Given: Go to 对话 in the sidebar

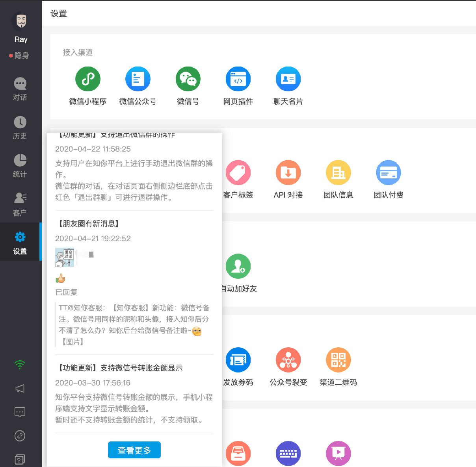Looking at the screenshot, I should (20, 89).
